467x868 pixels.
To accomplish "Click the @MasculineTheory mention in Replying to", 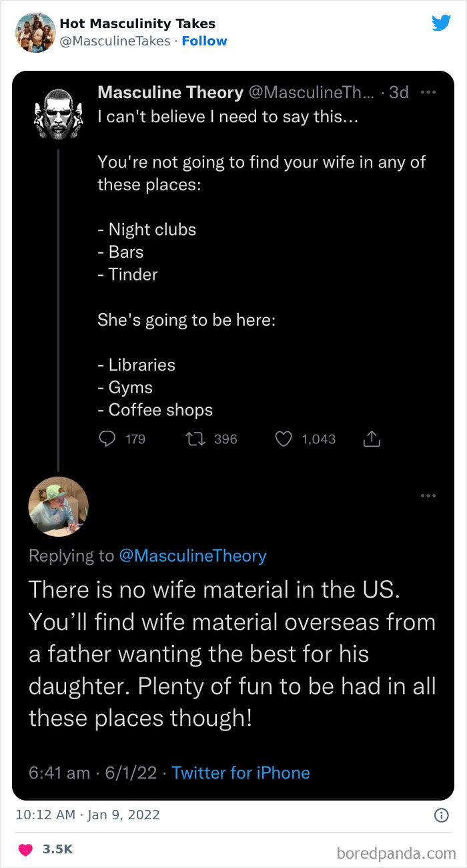I will (x=193, y=556).
